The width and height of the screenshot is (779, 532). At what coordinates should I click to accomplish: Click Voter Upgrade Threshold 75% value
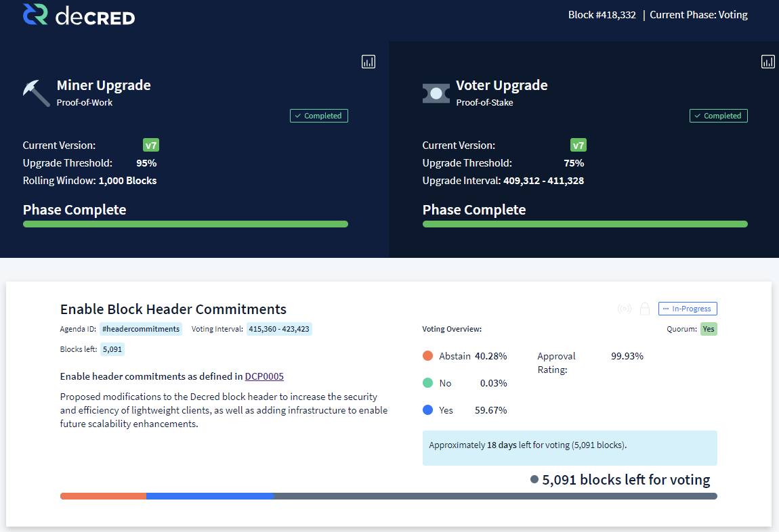(x=574, y=163)
